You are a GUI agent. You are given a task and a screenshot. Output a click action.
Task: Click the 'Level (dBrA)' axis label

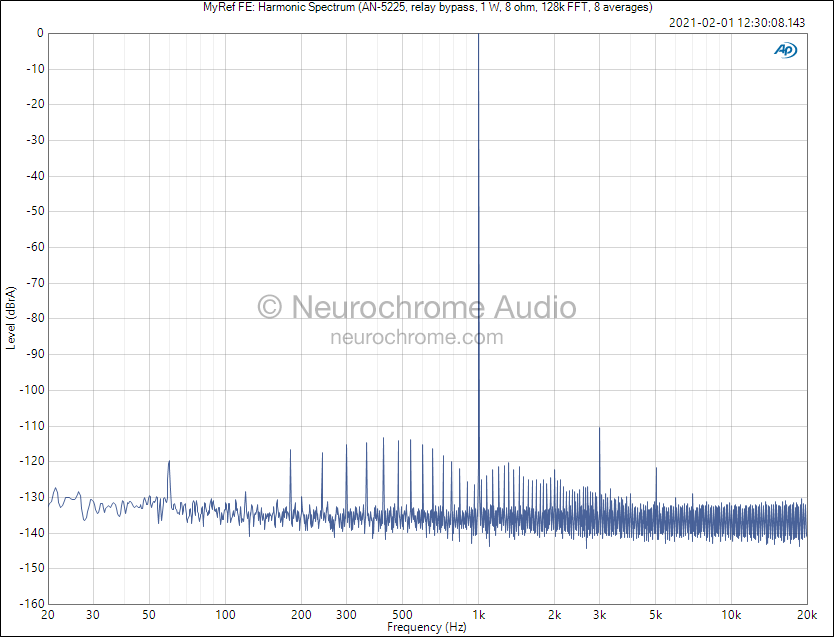pos(11,318)
